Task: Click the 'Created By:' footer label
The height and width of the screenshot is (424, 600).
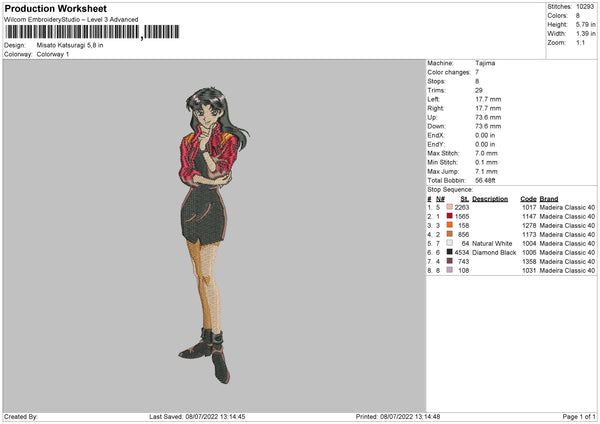Action: point(21,417)
